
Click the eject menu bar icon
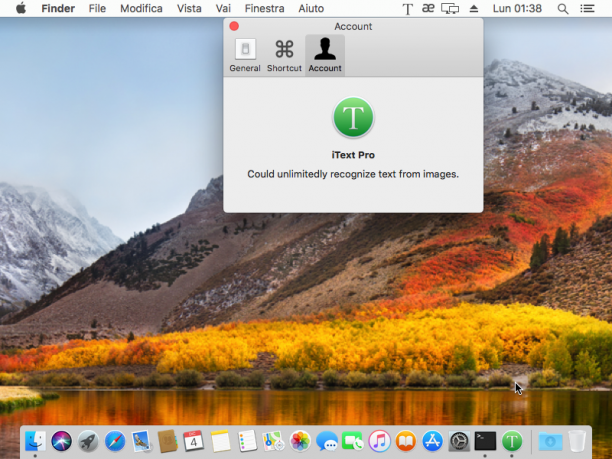point(474,9)
